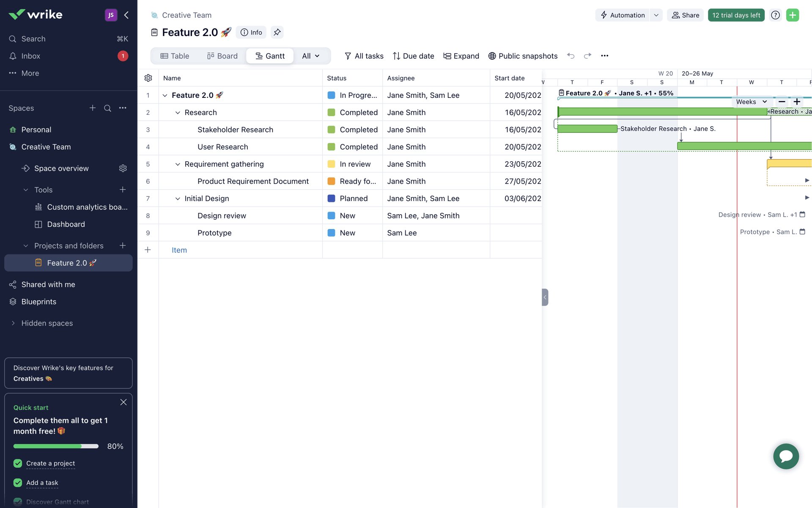Image resolution: width=812 pixels, height=508 pixels.
Task: Undo the last action
Action: [x=571, y=56]
